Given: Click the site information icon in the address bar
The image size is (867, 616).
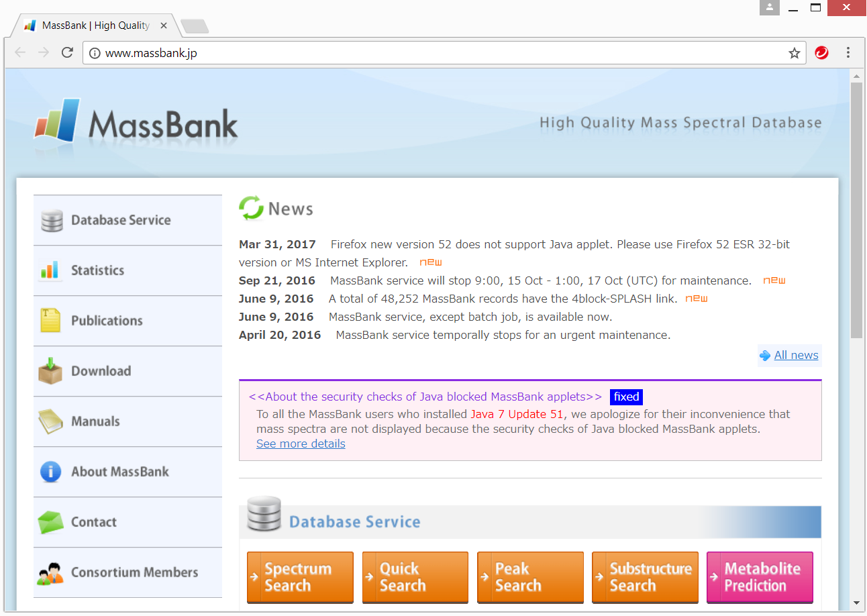Looking at the screenshot, I should [95, 53].
